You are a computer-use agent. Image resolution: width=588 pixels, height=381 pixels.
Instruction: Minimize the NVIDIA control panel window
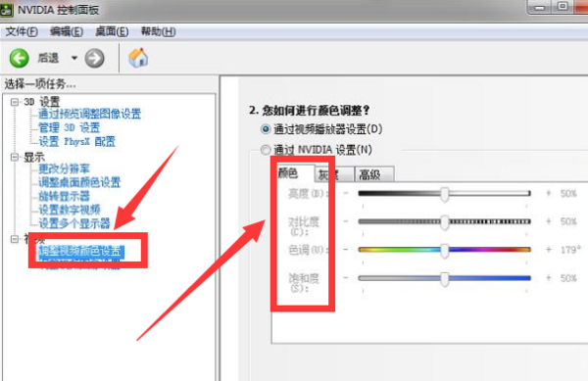[x=540, y=7]
